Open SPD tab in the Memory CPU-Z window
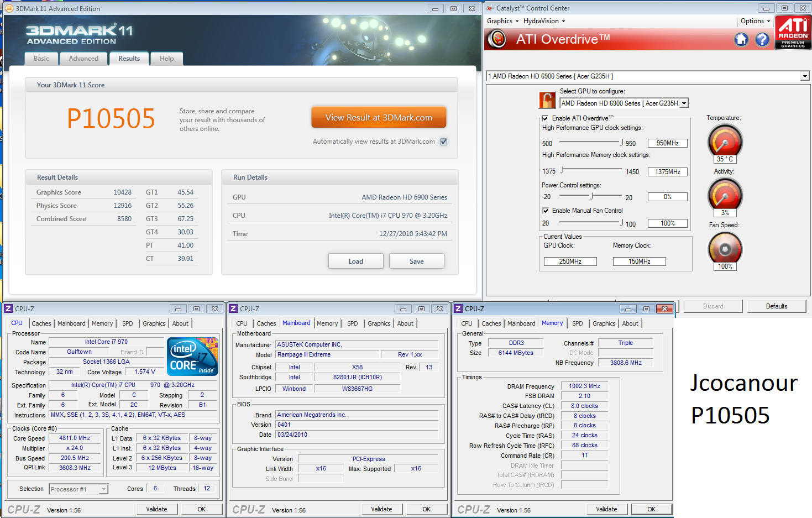 tap(578, 323)
